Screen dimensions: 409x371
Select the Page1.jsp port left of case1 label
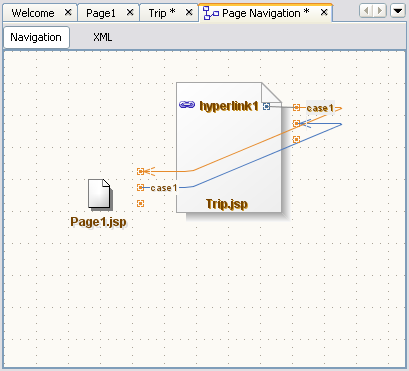(141, 187)
